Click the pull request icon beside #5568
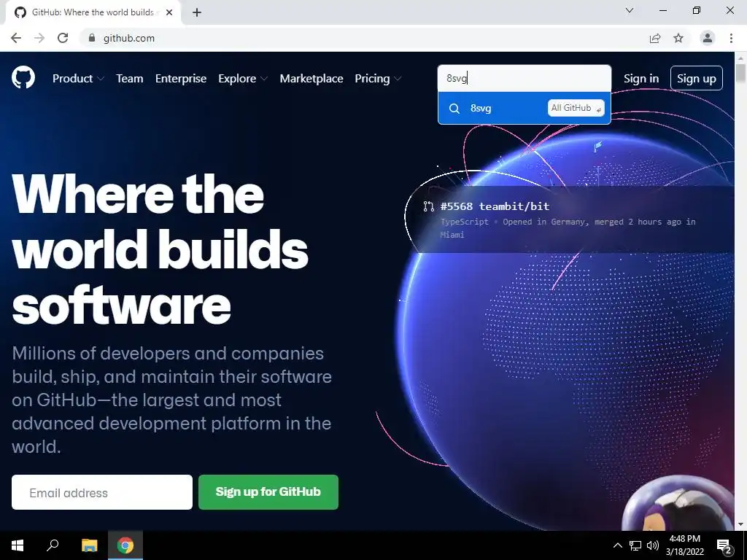Image resolution: width=747 pixels, height=560 pixels. (428, 206)
